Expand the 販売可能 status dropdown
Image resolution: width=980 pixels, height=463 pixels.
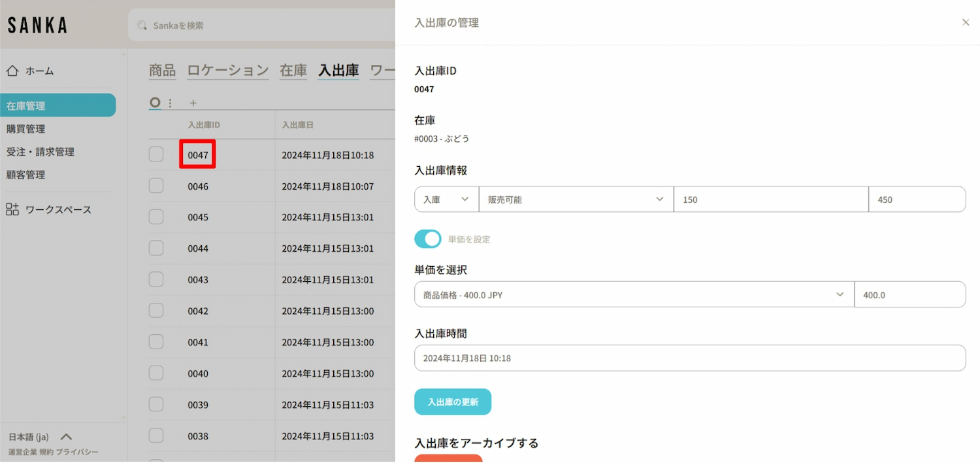pos(576,199)
